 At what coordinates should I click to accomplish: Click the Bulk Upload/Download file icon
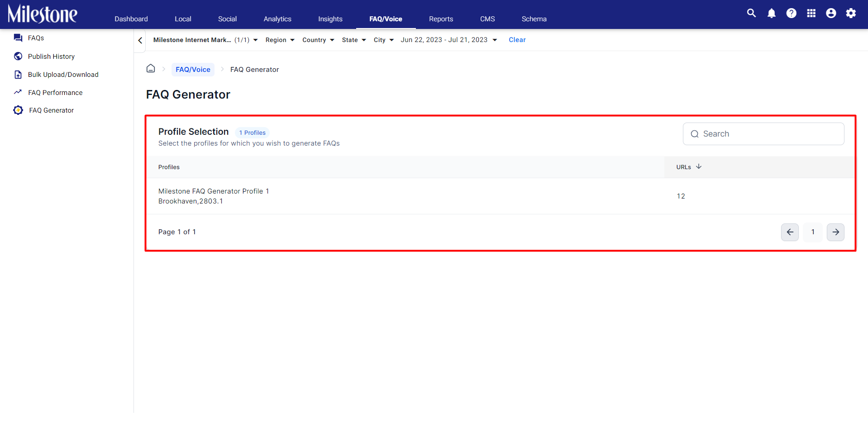[18, 75]
